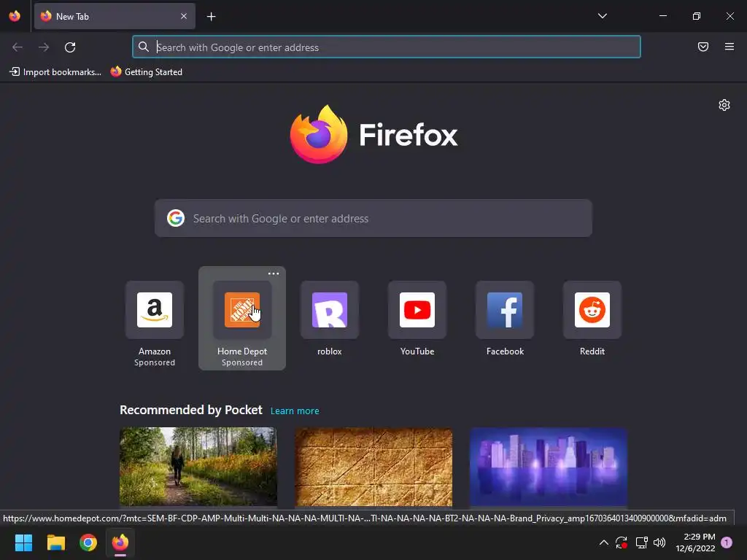747x560 pixels.
Task: Reload the current page
Action: (x=70, y=47)
